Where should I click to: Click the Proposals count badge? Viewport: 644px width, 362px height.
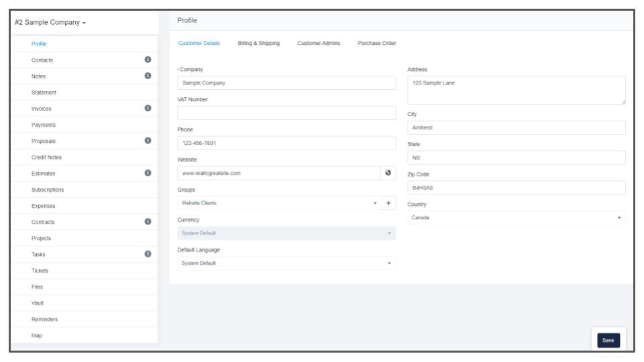148,141
